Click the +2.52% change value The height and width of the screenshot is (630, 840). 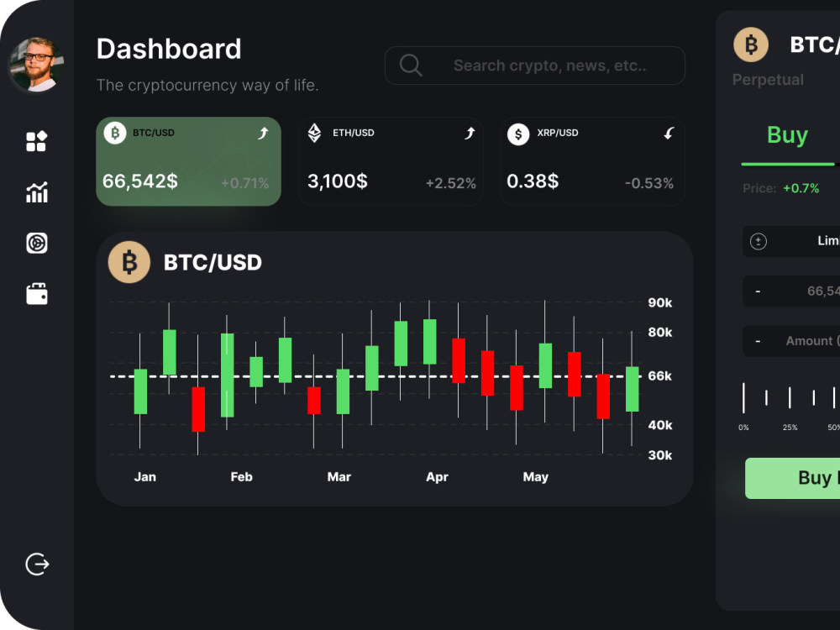click(450, 183)
